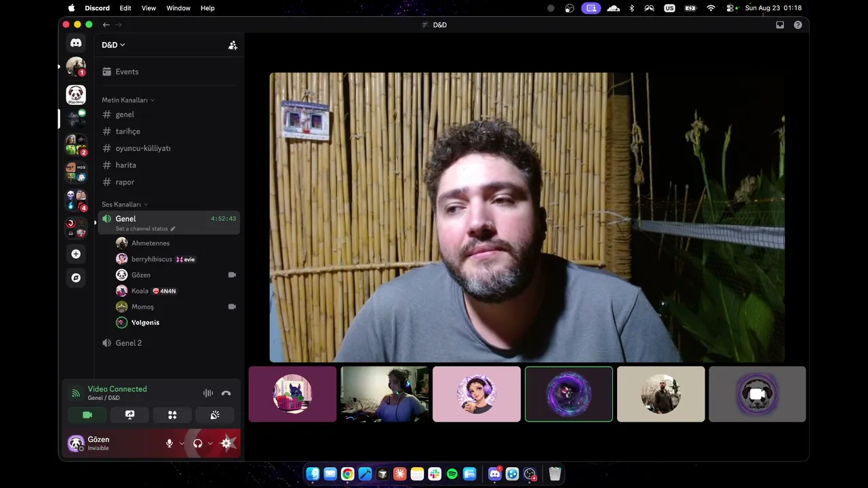Open User Settings gear
This screenshot has width=868, height=488.
tap(226, 443)
